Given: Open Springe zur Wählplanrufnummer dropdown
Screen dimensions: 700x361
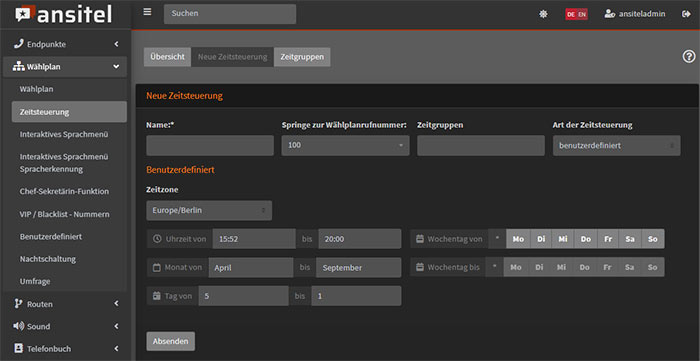Looking at the screenshot, I should point(346,145).
